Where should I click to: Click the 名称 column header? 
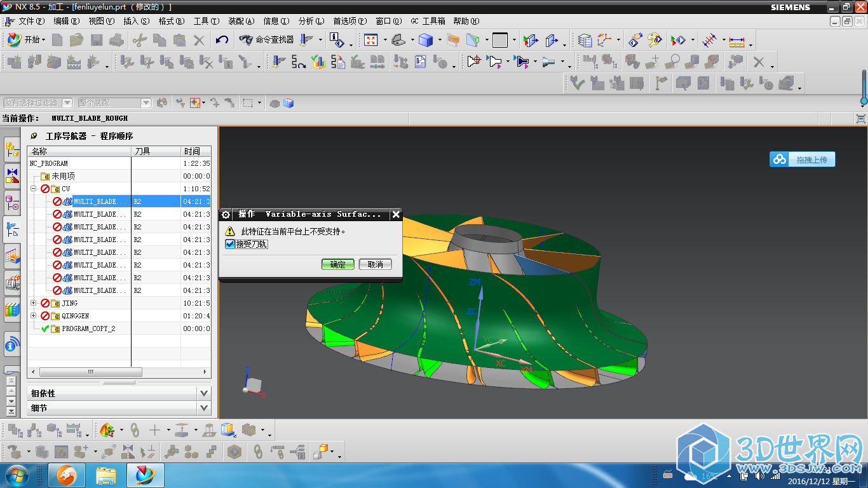pyautogui.click(x=79, y=151)
